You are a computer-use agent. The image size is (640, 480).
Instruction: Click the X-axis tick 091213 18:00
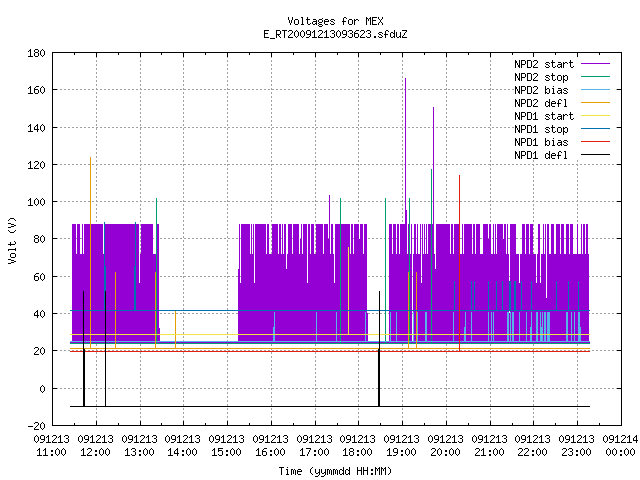coord(358,446)
